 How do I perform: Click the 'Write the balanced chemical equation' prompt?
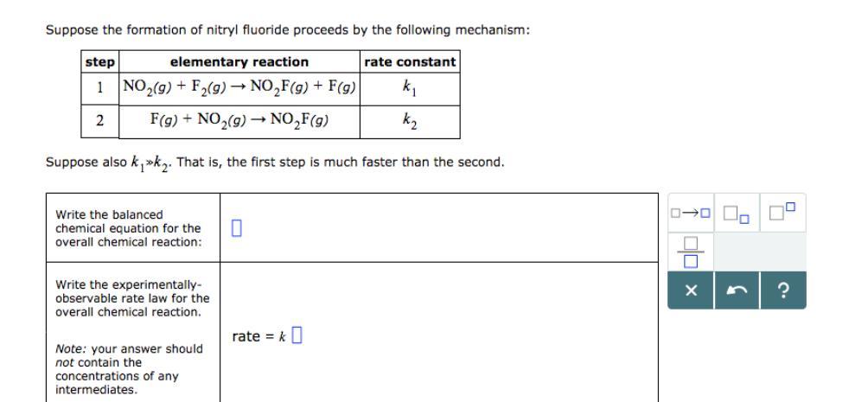128,228
